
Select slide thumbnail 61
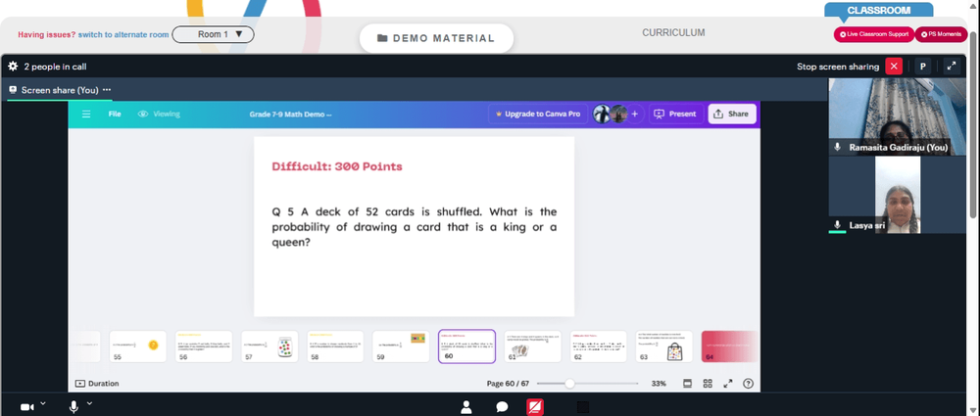532,347
